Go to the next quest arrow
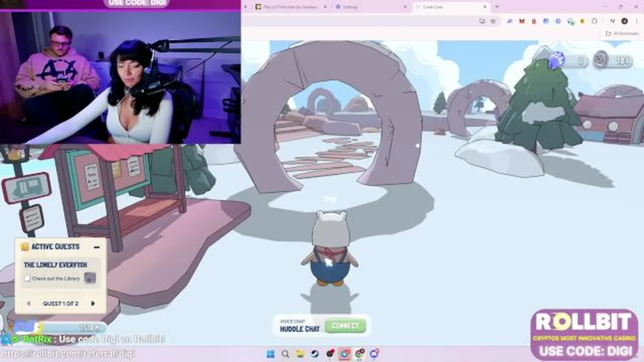The width and height of the screenshot is (644, 362). pos(93,303)
